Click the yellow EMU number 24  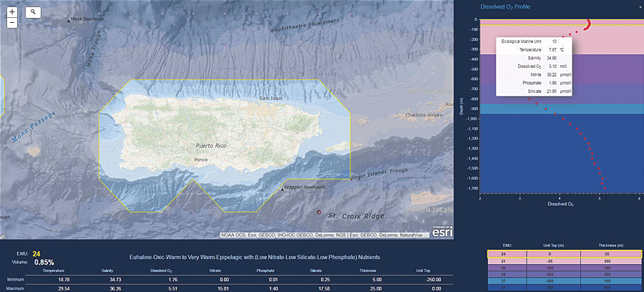pos(36,254)
